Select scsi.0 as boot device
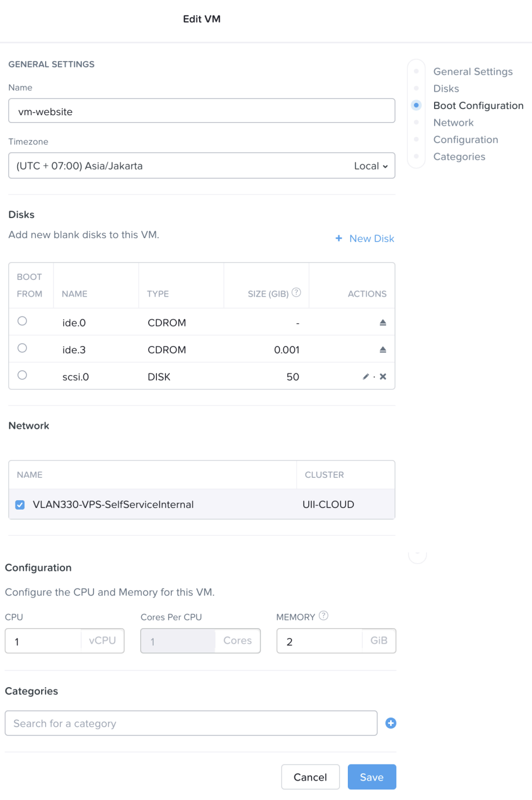Viewport: 532px width, 800px height. (x=22, y=375)
